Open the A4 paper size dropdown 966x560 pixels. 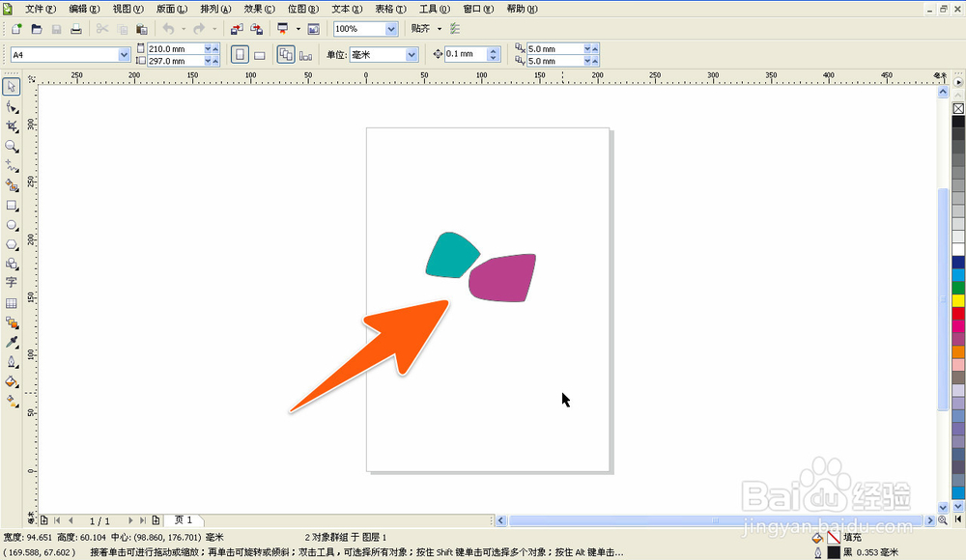coord(124,55)
